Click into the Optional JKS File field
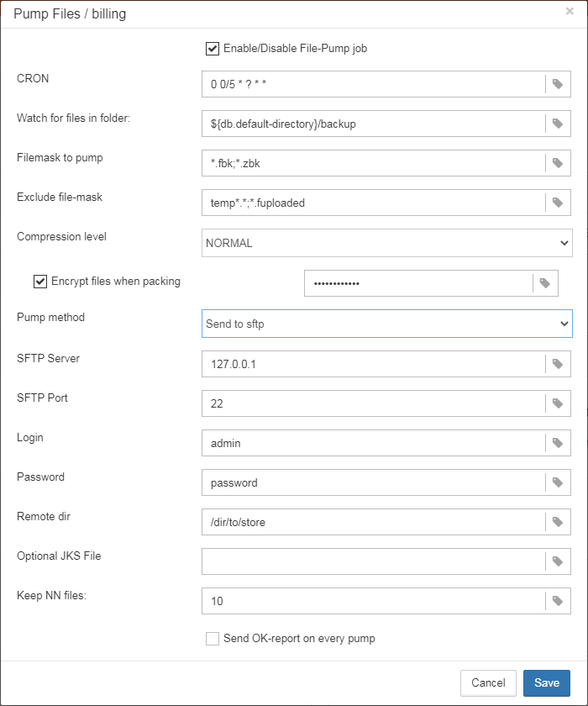This screenshot has width=588, height=706. click(374, 561)
